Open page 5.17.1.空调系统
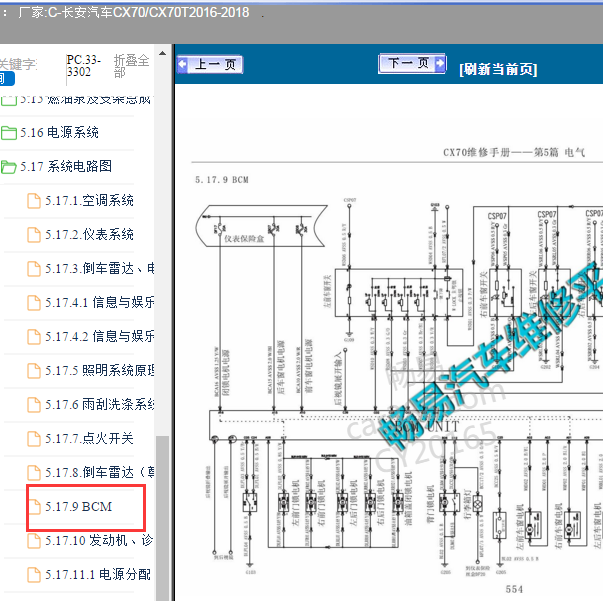603x601 pixels. point(89,200)
